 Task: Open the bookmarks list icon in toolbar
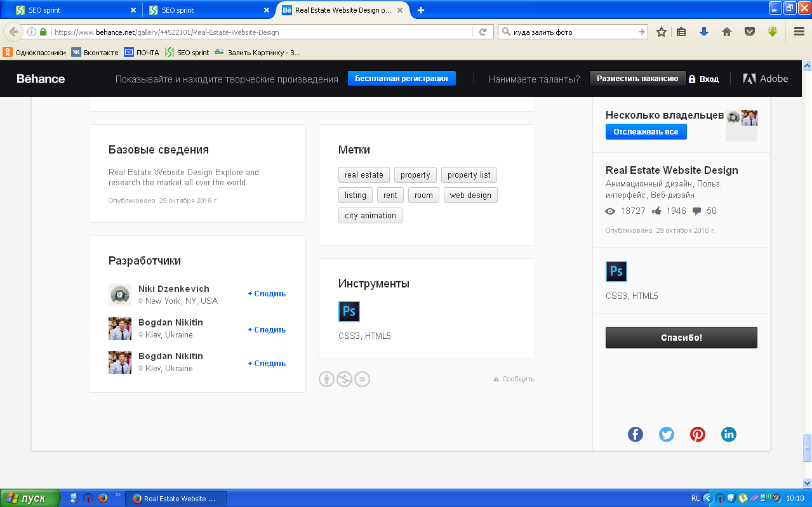[x=681, y=32]
